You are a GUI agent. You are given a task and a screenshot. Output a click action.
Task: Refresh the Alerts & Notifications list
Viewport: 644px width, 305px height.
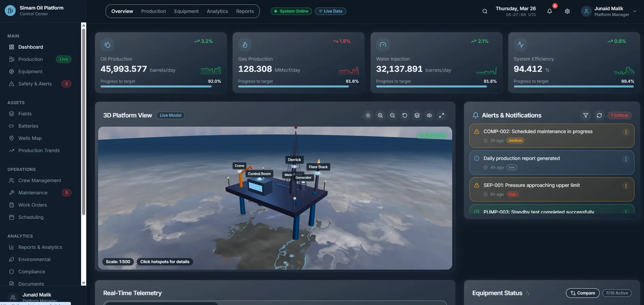point(599,115)
